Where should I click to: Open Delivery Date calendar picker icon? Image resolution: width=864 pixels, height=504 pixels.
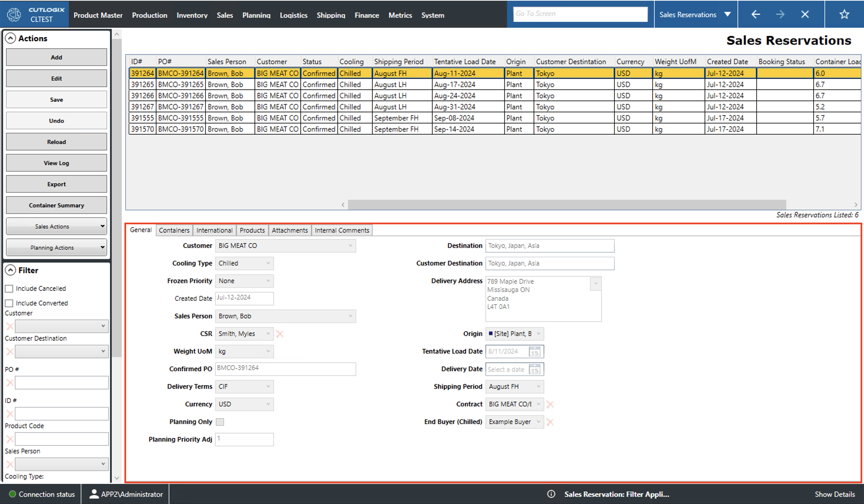click(x=535, y=369)
